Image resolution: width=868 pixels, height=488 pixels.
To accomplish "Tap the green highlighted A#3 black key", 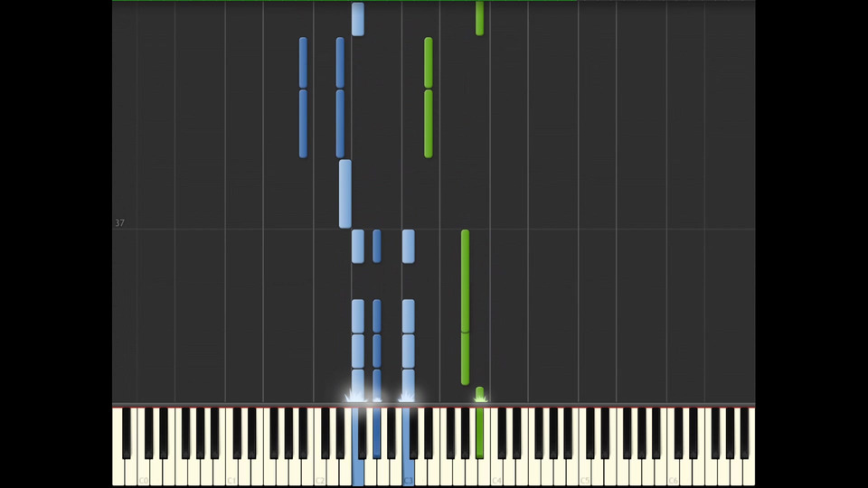I will click(479, 433).
